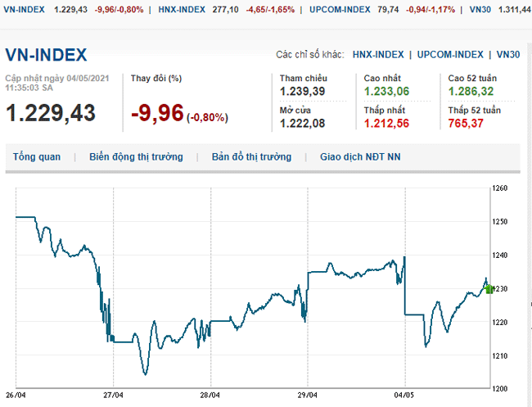This screenshot has width=532, height=407.
Task: Click the 27/04 date on chart axis
Action: coord(113,391)
